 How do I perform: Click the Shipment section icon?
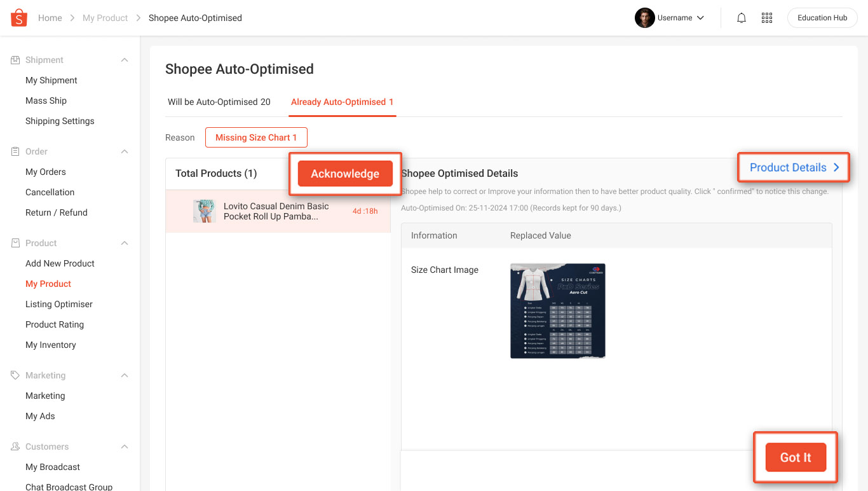(x=15, y=60)
